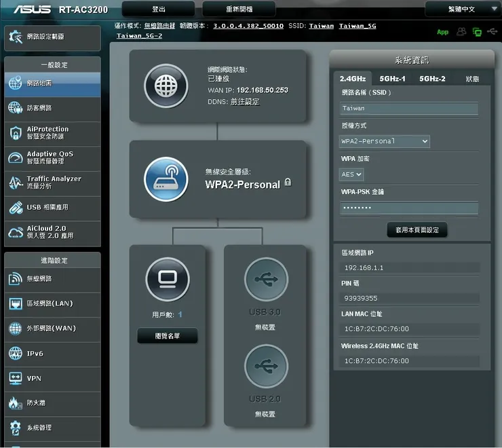Image resolution: width=502 pixels, height=448 pixels.
Task: Click the WPA-PSK key password field
Action: tap(409, 208)
